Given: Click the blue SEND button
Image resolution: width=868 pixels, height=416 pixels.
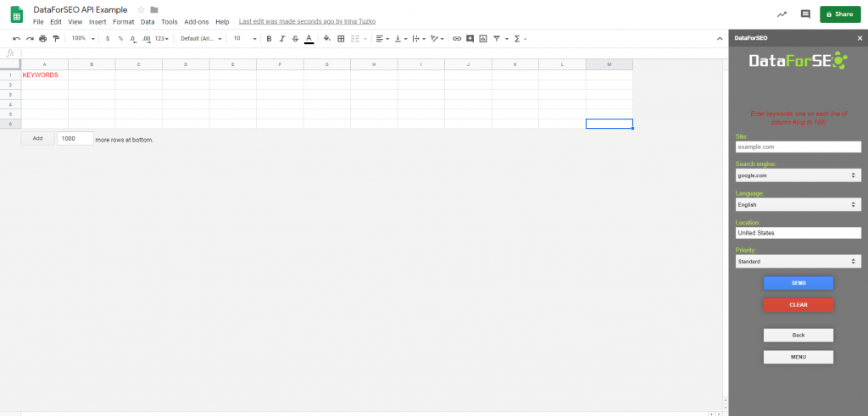Looking at the screenshot, I should tap(798, 283).
